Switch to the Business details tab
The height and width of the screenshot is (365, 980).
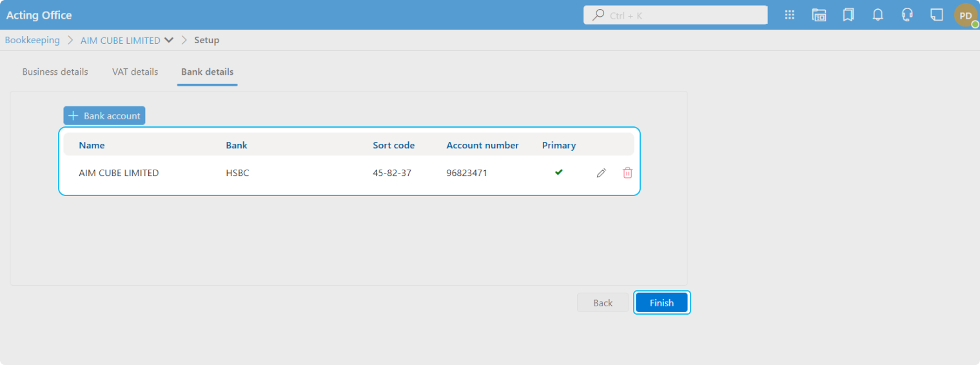[55, 72]
